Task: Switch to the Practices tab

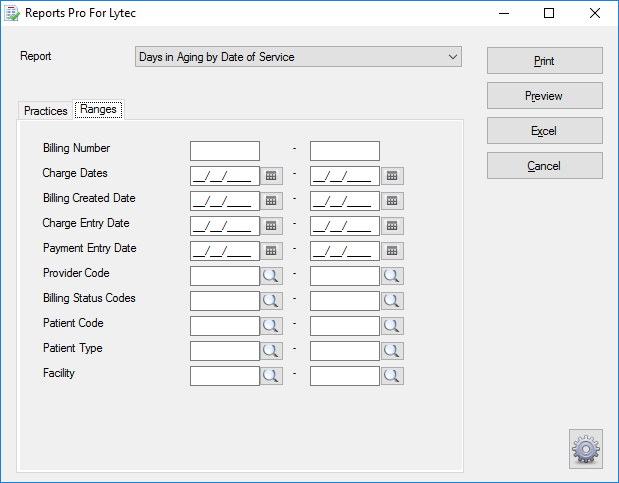Action: 45,111
